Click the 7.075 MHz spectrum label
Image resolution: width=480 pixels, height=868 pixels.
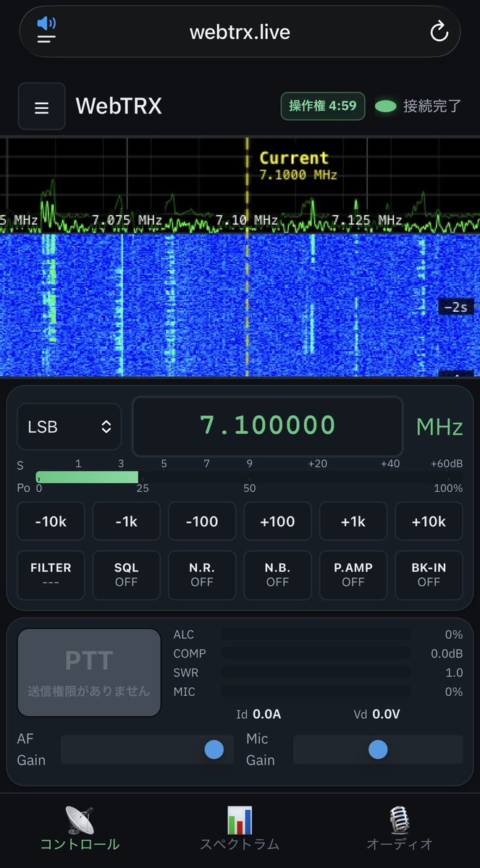(x=127, y=219)
